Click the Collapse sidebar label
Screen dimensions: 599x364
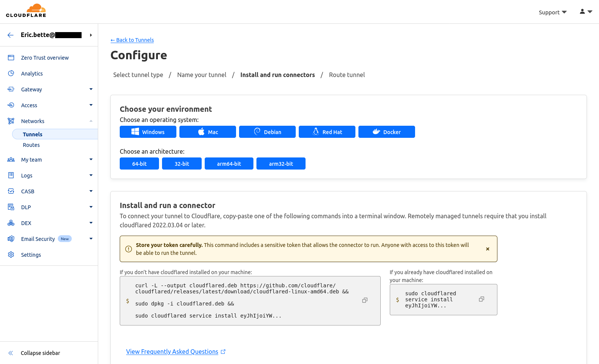pyautogui.click(x=40, y=353)
